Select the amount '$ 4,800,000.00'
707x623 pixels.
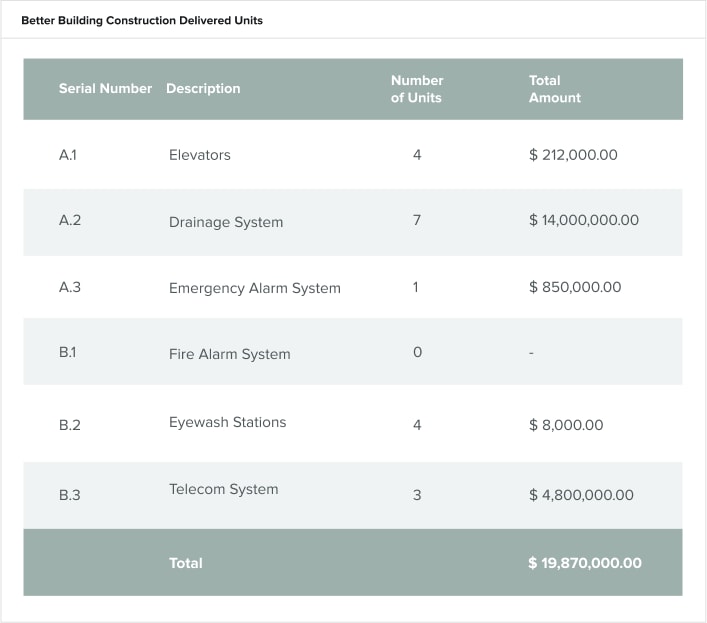tap(581, 495)
